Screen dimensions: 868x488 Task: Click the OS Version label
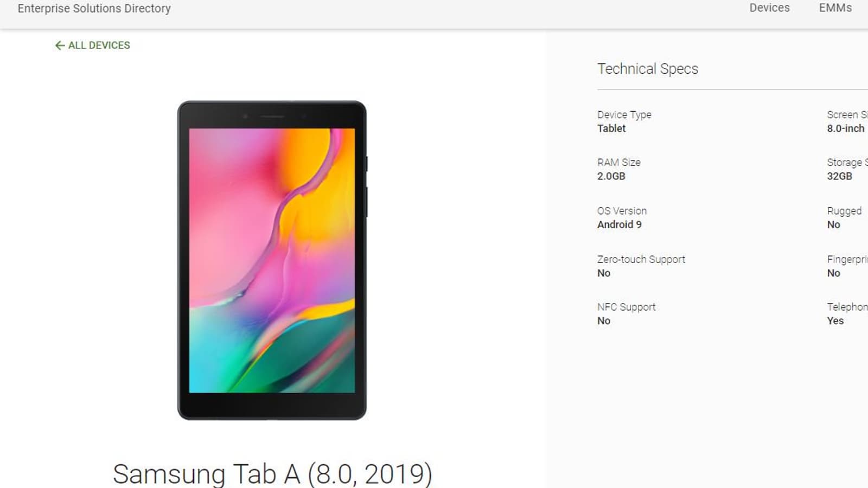622,211
